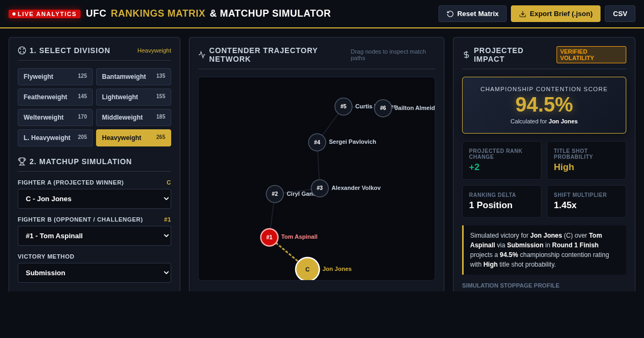Click the 'Drag nodes to inspect' hint
The image size is (644, 338).
[393, 55]
